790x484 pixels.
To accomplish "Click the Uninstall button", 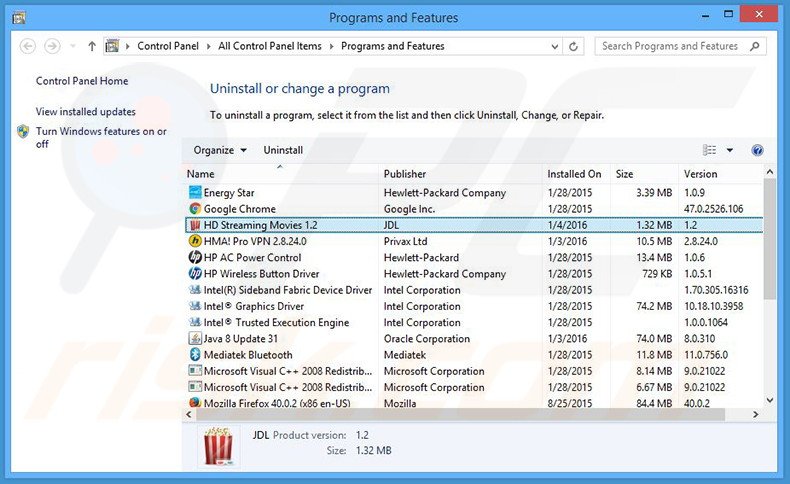I will (283, 150).
